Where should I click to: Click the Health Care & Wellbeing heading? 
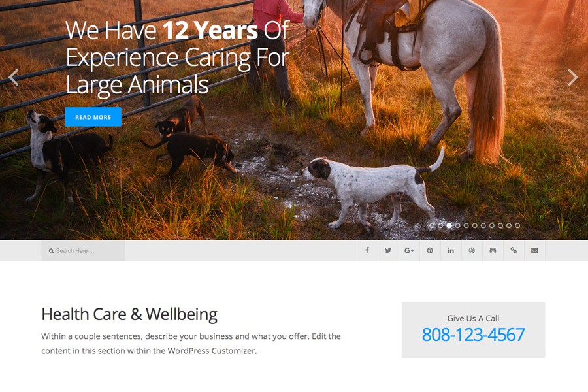[129, 314]
